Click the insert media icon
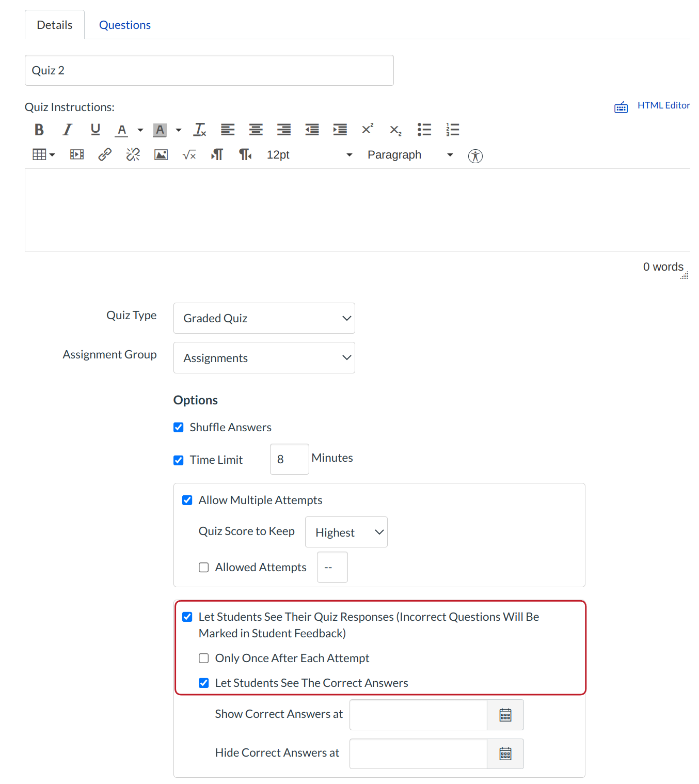 (76, 154)
